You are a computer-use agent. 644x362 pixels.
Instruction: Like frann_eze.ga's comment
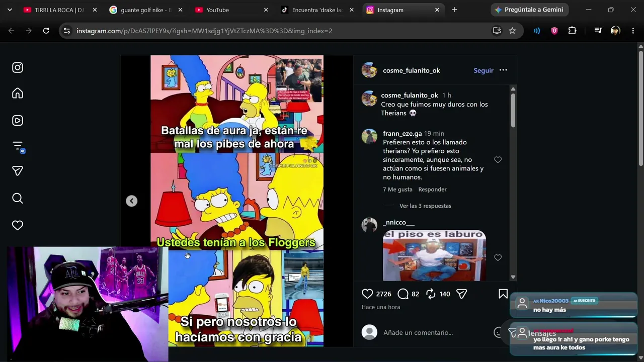[x=498, y=160]
